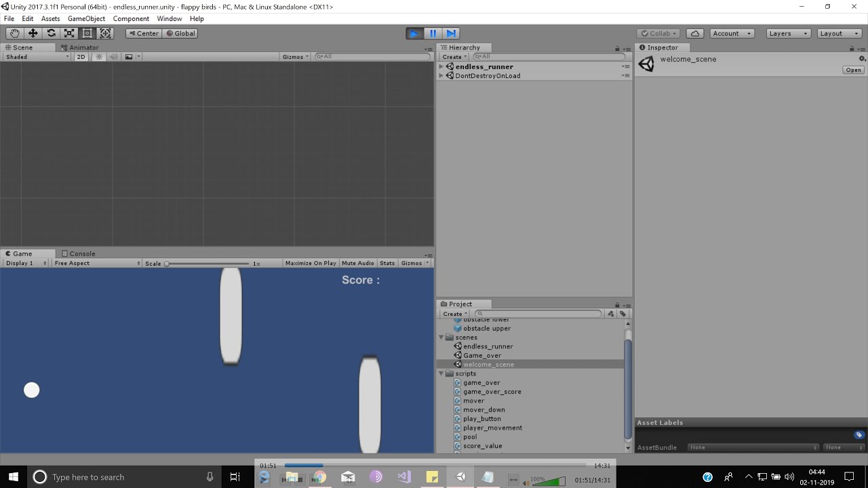This screenshot has height=488, width=868.
Task: Click the Account button
Action: coord(732,33)
